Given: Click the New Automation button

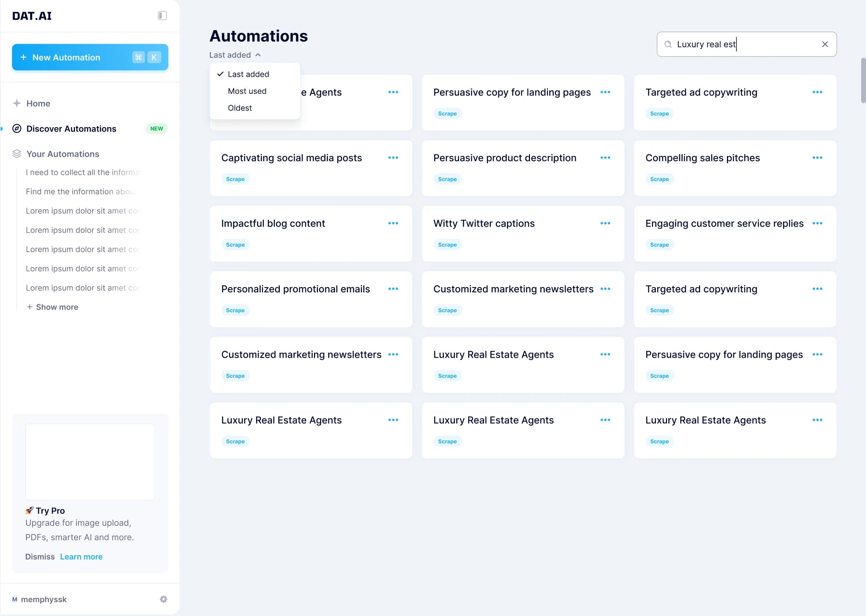Looking at the screenshot, I should (90, 57).
